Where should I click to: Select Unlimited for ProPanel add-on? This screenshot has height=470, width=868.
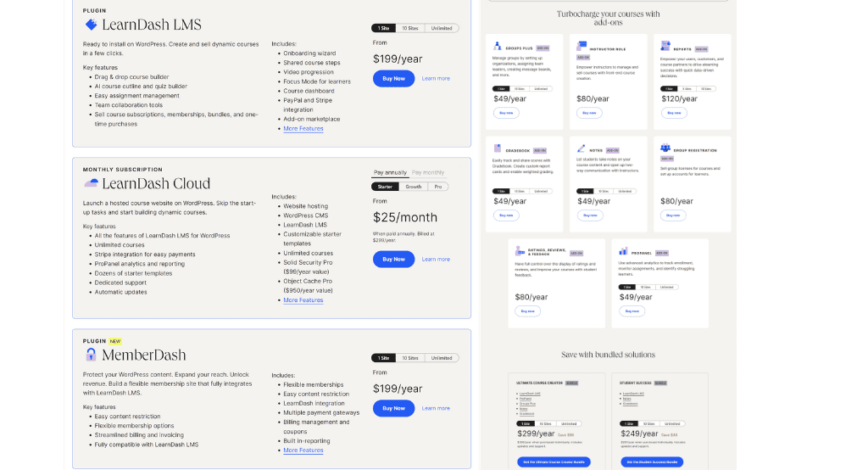click(666, 287)
